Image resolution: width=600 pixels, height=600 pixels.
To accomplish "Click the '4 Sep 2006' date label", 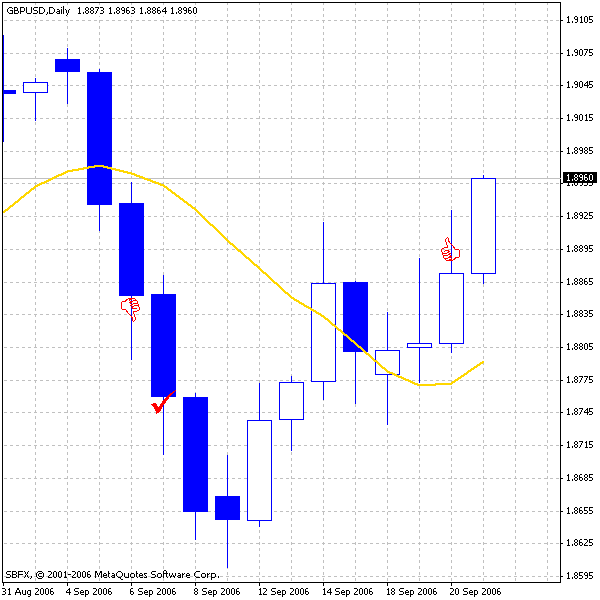I will [x=89, y=592].
